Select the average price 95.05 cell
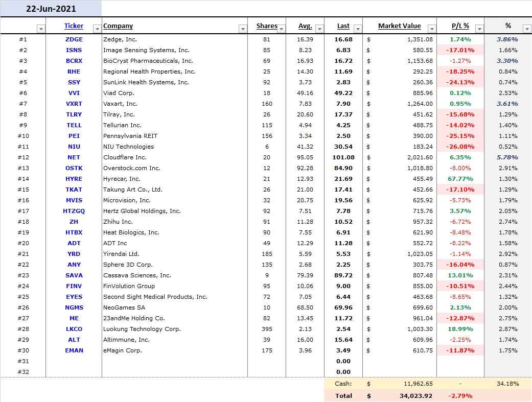This screenshot has width=532, height=402. pyautogui.click(x=305, y=157)
